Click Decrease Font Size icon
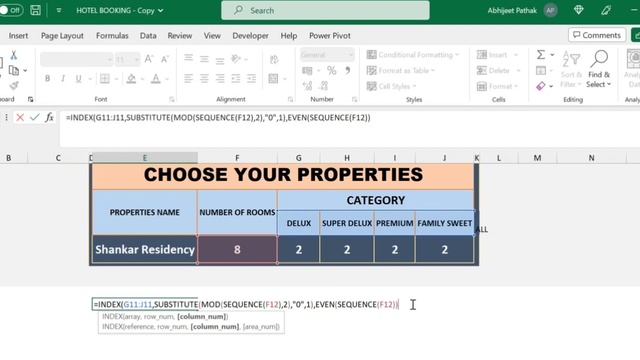The image size is (640, 360). (165, 59)
